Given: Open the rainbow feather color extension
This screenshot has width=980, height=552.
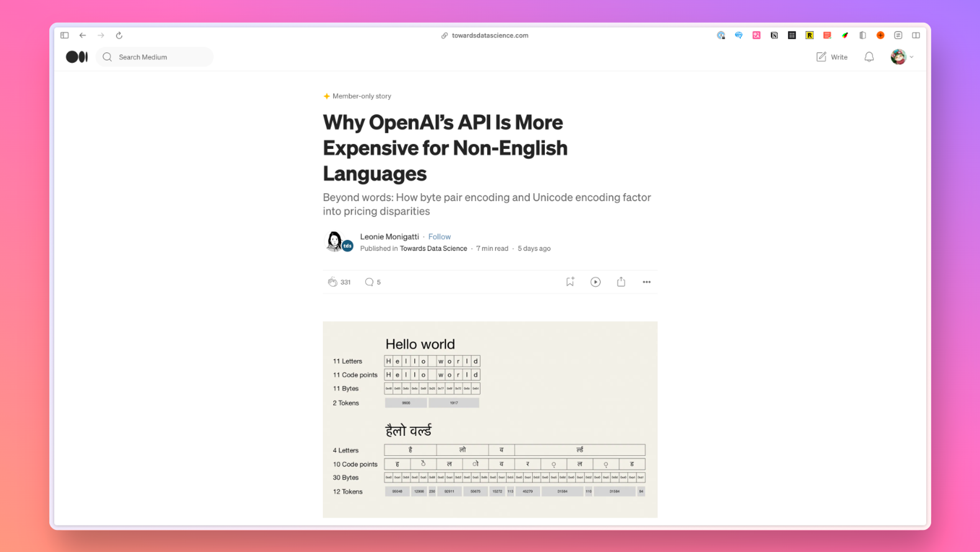Looking at the screenshot, I should tap(845, 35).
